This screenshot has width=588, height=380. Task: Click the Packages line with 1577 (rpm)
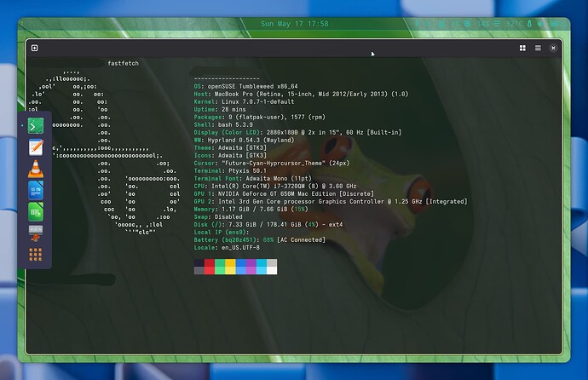tap(260, 117)
